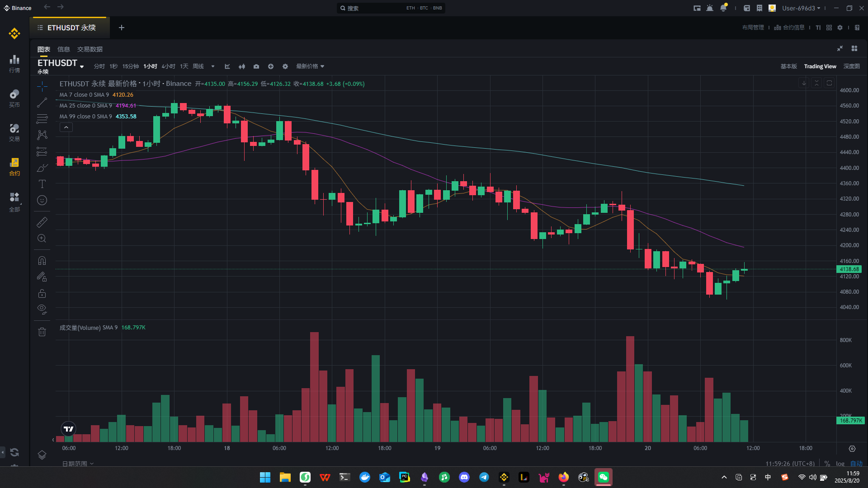Select the brush drawing tool
The height and width of the screenshot is (488, 868).
pyautogui.click(x=42, y=168)
